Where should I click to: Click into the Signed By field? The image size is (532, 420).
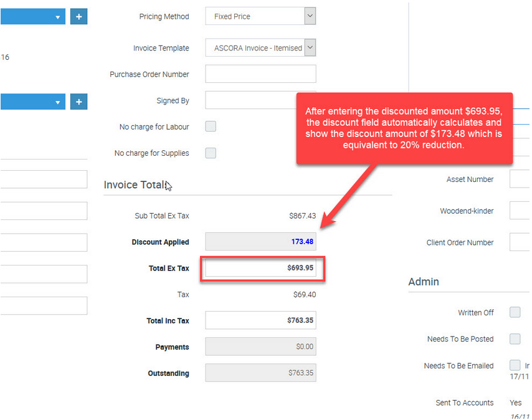point(251,100)
